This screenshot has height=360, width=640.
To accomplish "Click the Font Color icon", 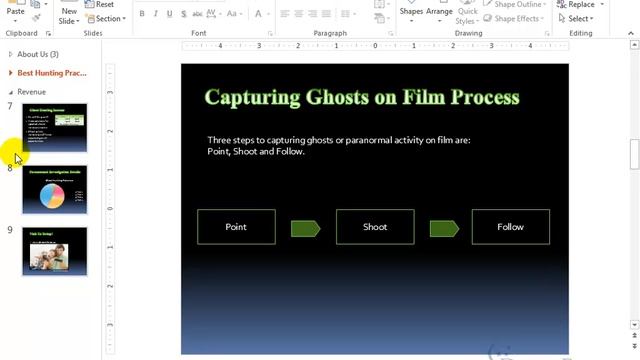I will pos(258,13).
